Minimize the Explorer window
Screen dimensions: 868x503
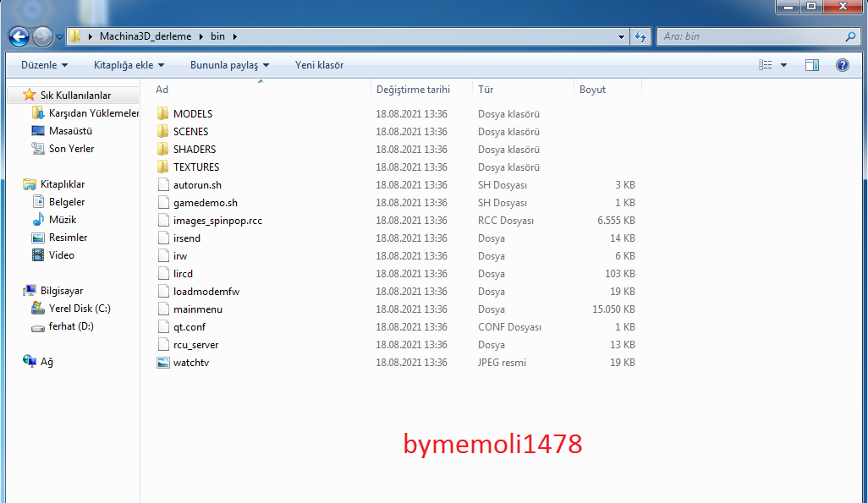[x=788, y=7]
